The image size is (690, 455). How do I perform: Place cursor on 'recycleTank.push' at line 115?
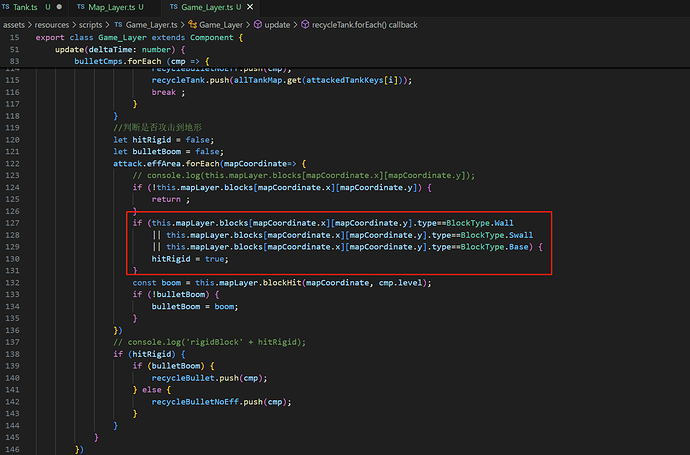(190, 80)
